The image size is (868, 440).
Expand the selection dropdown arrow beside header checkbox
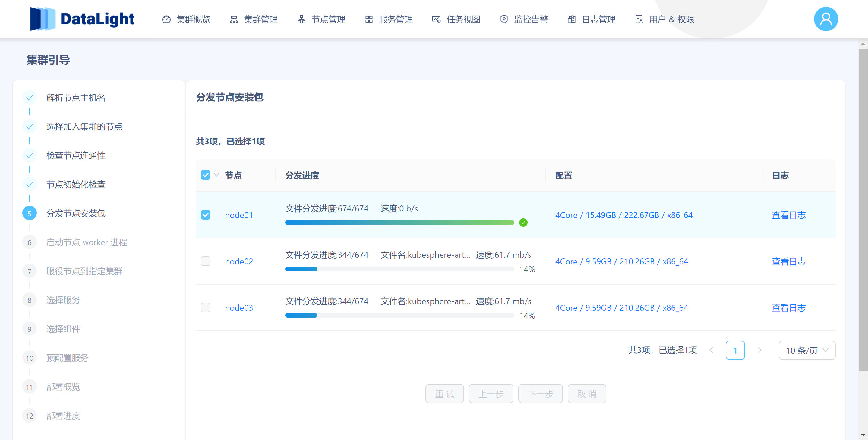tap(217, 175)
